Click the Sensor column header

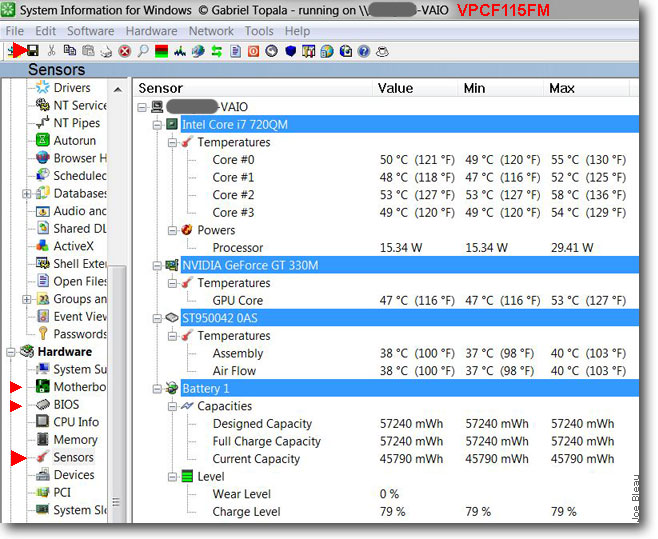pos(253,88)
